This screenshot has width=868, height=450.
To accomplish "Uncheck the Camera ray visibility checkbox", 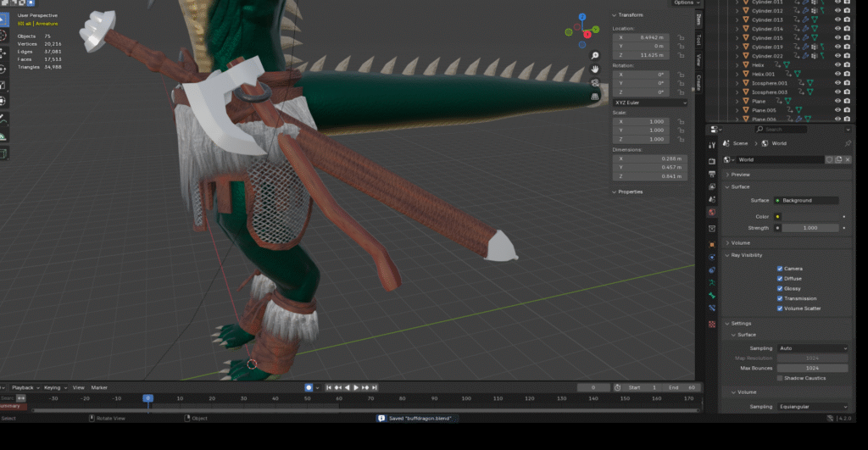I will tap(780, 269).
